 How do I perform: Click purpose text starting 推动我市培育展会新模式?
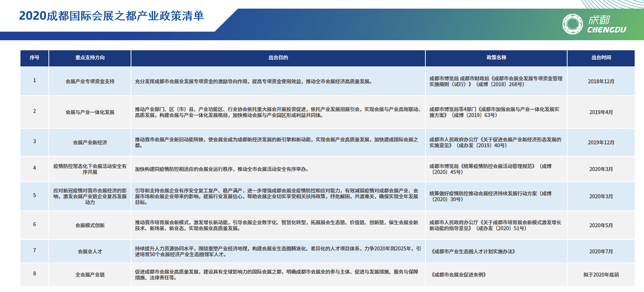276,225
